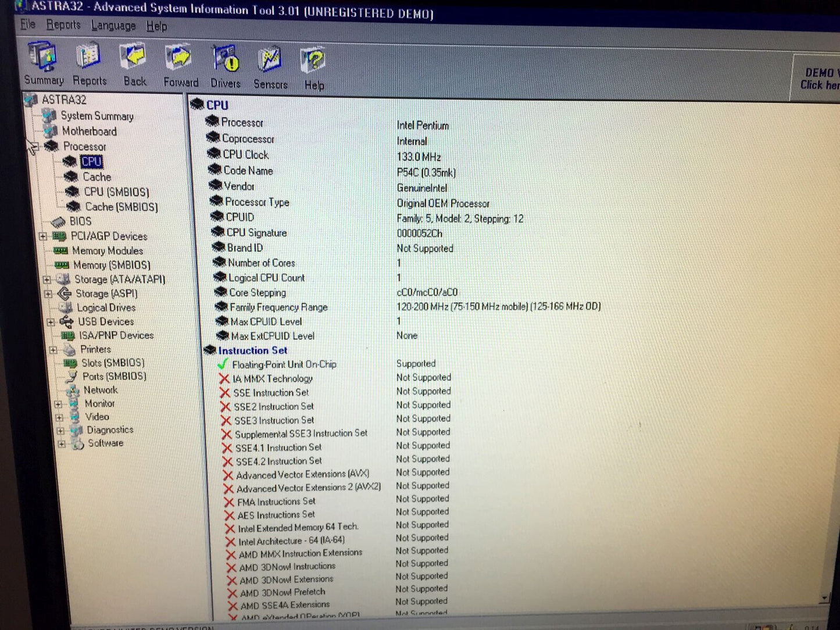Click AMD 3DNow! Prefetch red X

click(232, 593)
